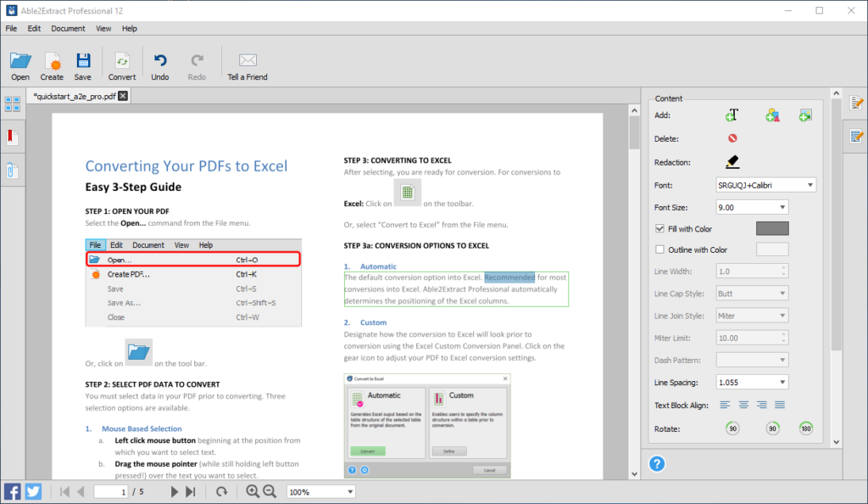Share on Twitter
The width and height of the screenshot is (868, 504).
(x=33, y=491)
